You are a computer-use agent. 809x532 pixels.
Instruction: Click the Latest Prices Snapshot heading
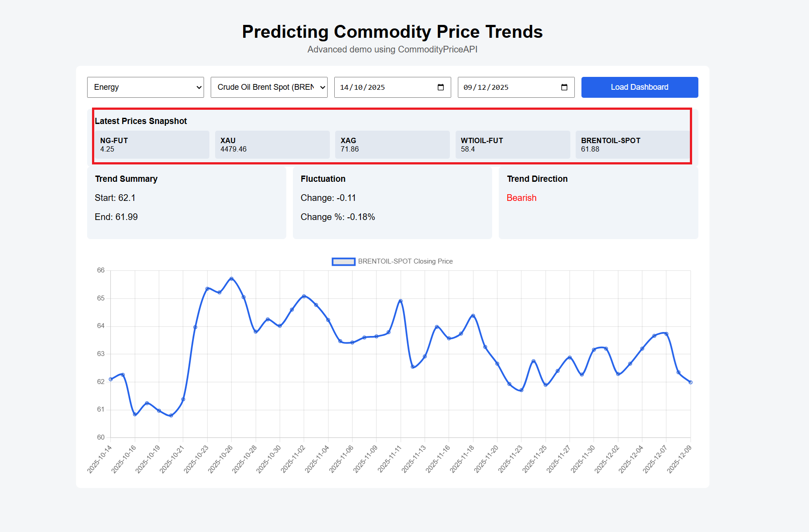point(141,121)
